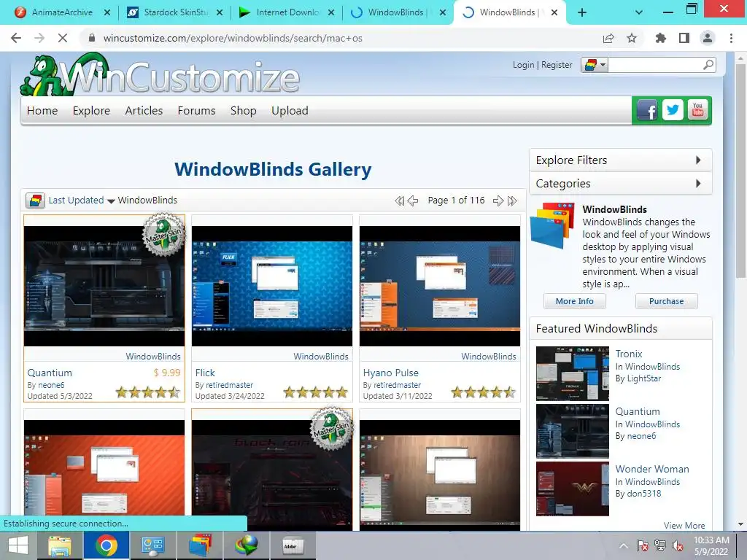
Task: Open the Chrome three-dot menu
Action: pyautogui.click(x=731, y=38)
